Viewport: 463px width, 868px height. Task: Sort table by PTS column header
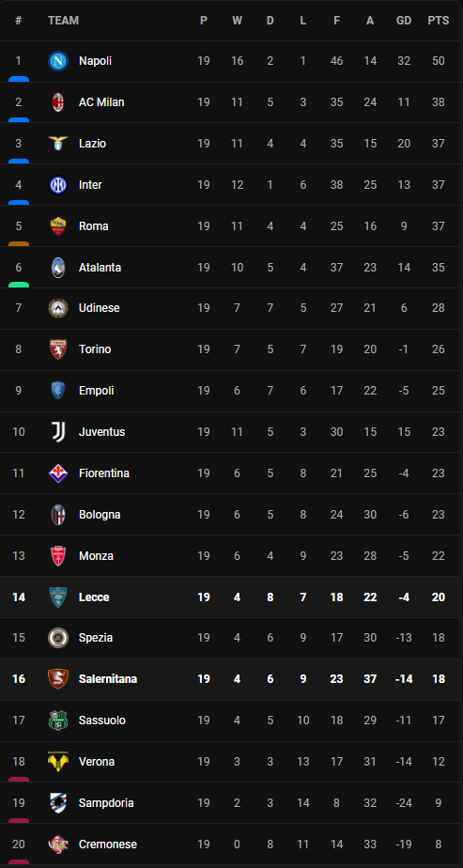(438, 21)
